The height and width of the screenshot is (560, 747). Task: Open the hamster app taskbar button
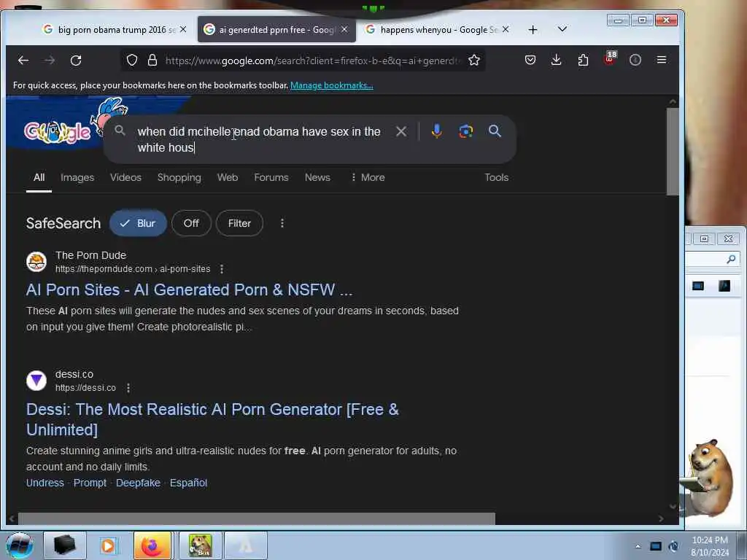point(200,545)
